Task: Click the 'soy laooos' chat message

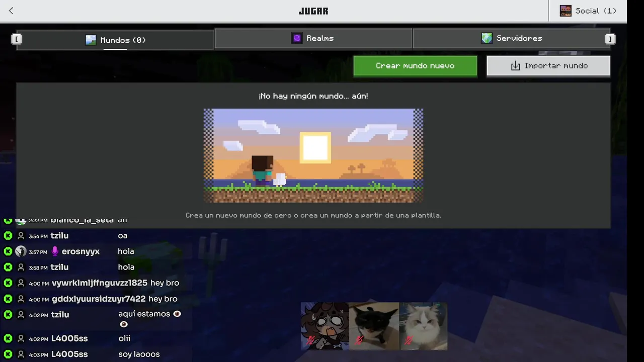Action: [139, 354]
